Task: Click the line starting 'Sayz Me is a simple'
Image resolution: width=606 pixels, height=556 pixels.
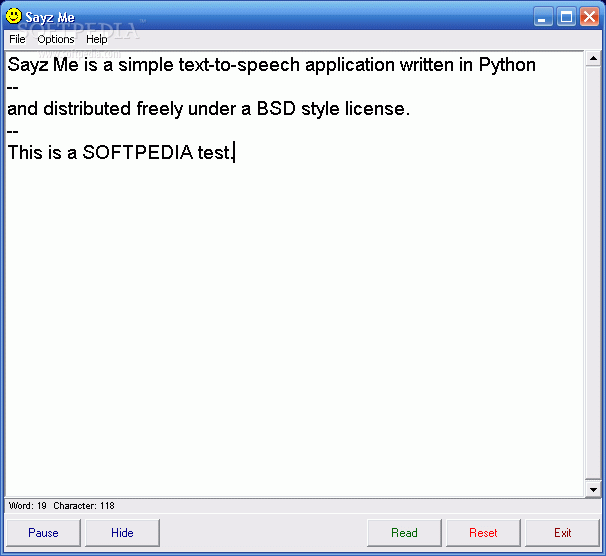Action: coord(271,65)
